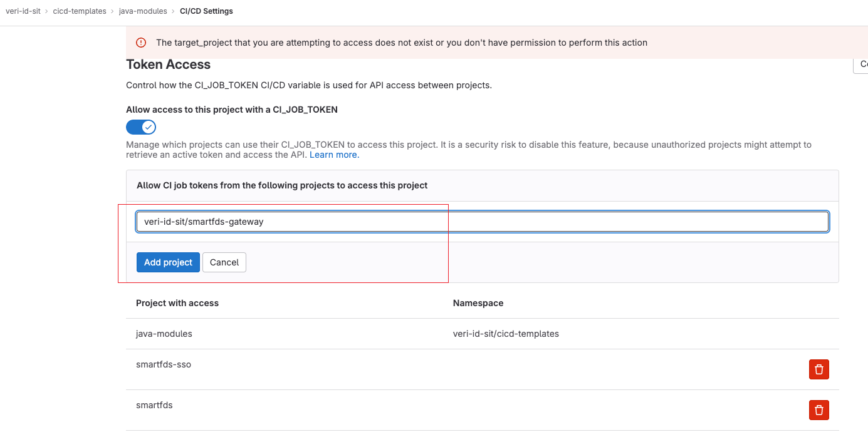
Task: Click java-modules in the access list
Action: 164,334
